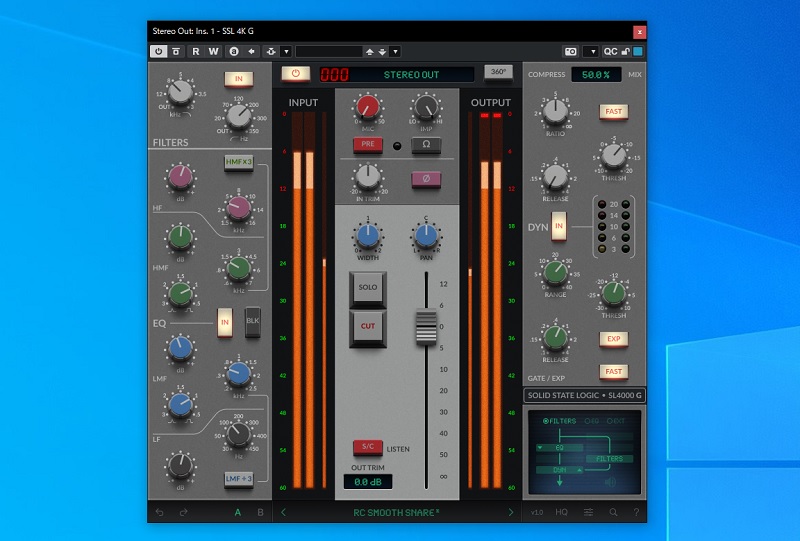The width and height of the screenshot is (800, 541).
Task: Click the channel output fader handle
Action: (426, 327)
